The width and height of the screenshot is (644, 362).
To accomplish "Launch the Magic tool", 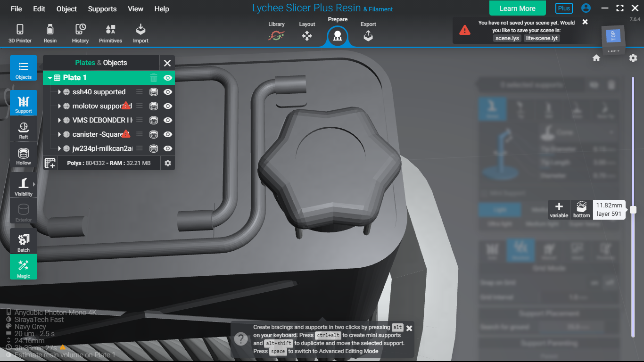I will tap(24, 267).
